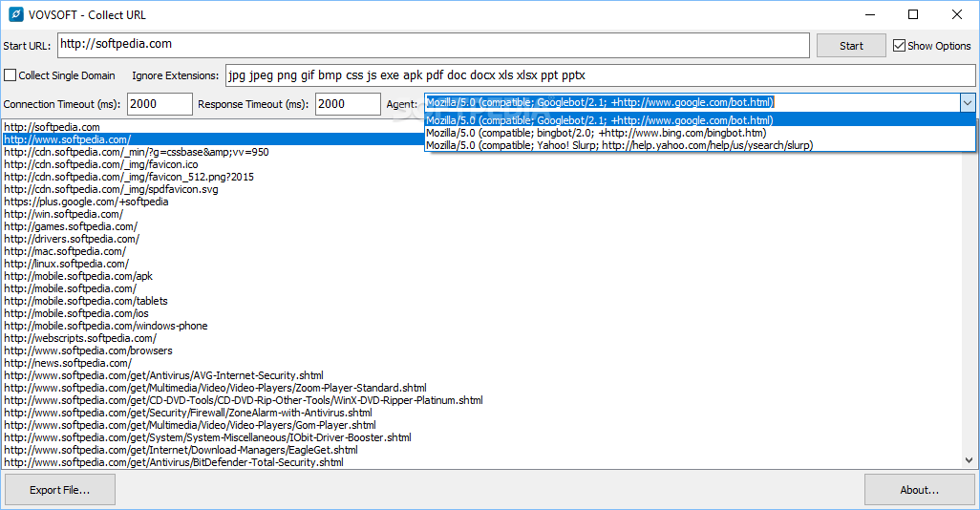The width and height of the screenshot is (980, 510).
Task: Collapse the Agent dropdown arrow
Action: coord(968,102)
